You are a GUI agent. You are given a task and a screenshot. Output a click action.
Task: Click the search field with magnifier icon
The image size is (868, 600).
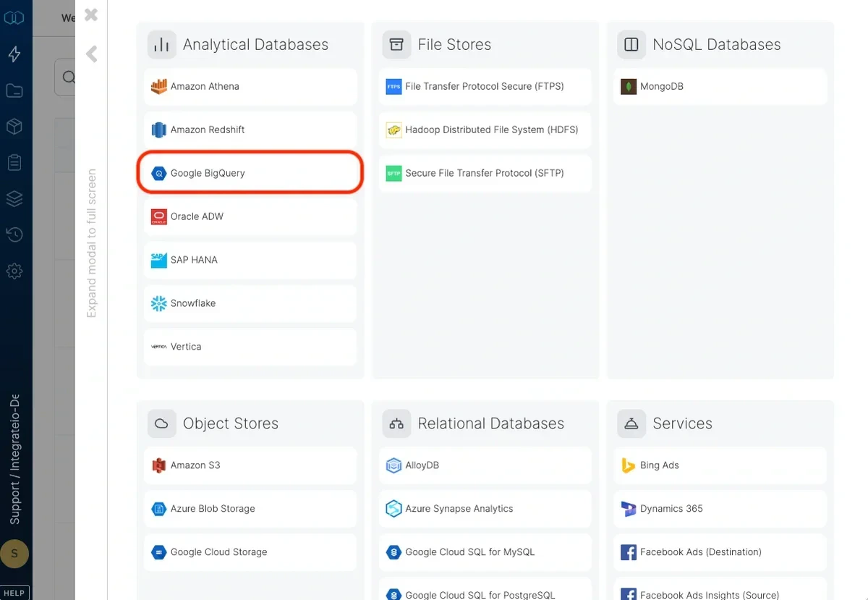coord(69,77)
